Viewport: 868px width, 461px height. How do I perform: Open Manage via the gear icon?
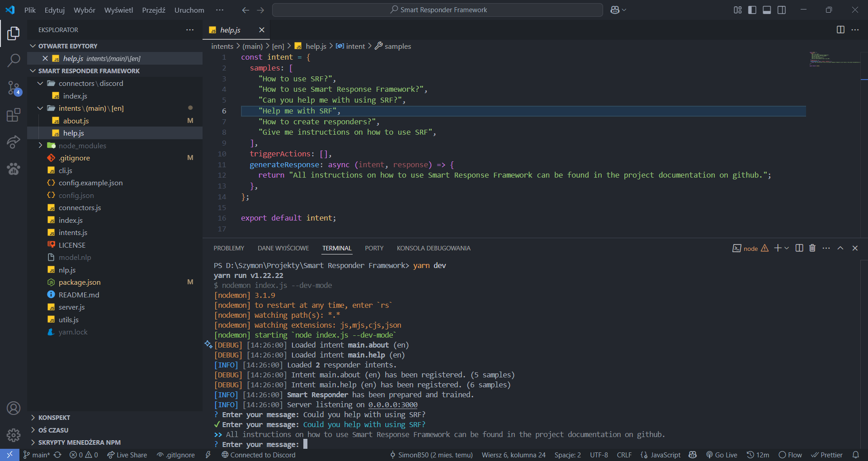point(14,435)
